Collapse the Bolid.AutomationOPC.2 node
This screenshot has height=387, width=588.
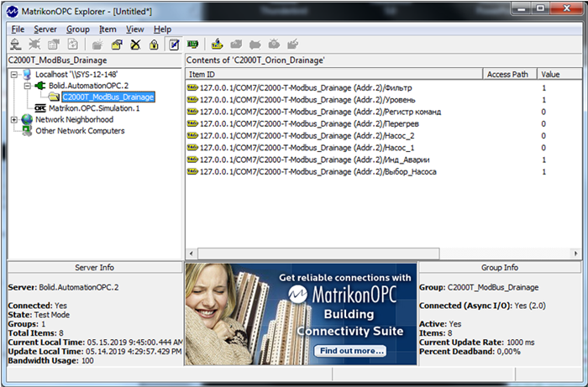[x=26, y=86]
